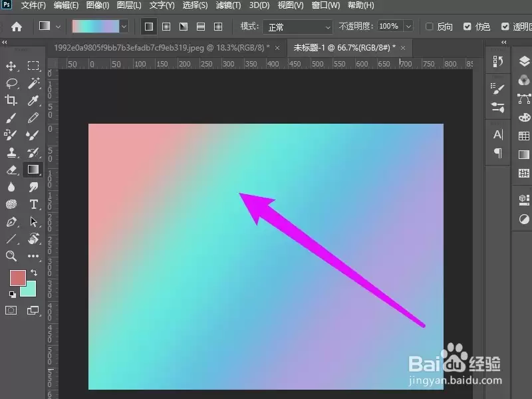Reset to default black and white colors

[13, 295]
